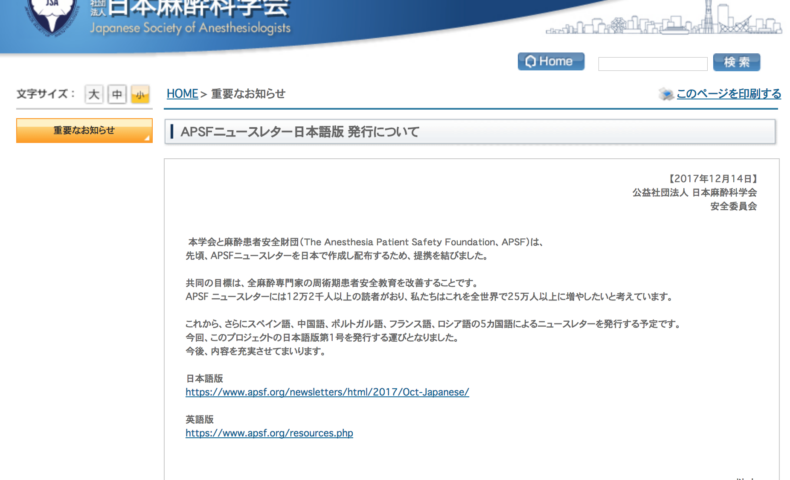Image resolution: width=790 pixels, height=480 pixels.
Task: Open the HOME breadcrumb link
Action: point(182,94)
